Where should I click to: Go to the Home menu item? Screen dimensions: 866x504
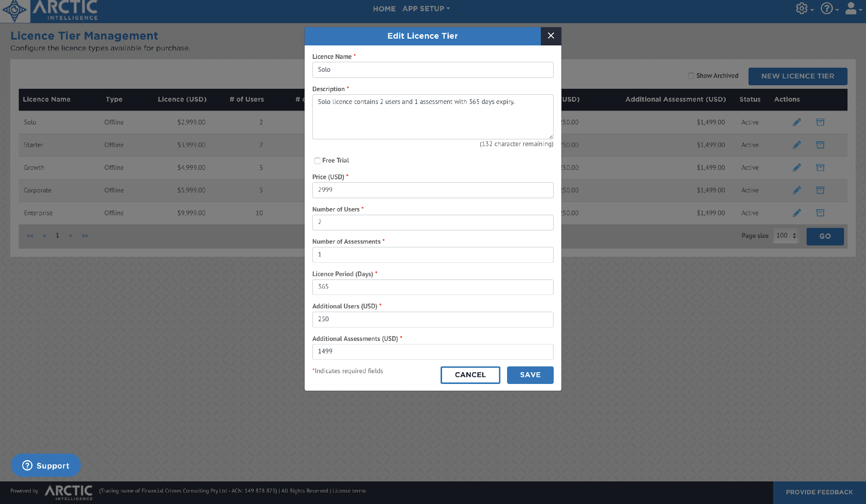[384, 9]
